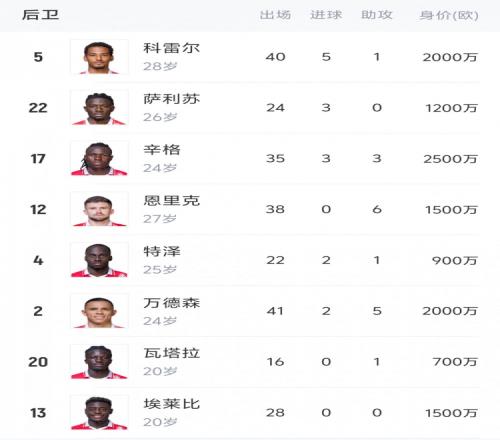Select jersey number 22 of 萨利苏
Image resolution: width=500 pixels, height=440 pixels.
pyautogui.click(x=38, y=108)
